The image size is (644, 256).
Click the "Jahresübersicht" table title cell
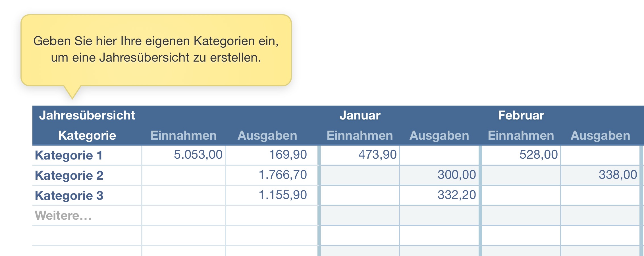(87, 116)
